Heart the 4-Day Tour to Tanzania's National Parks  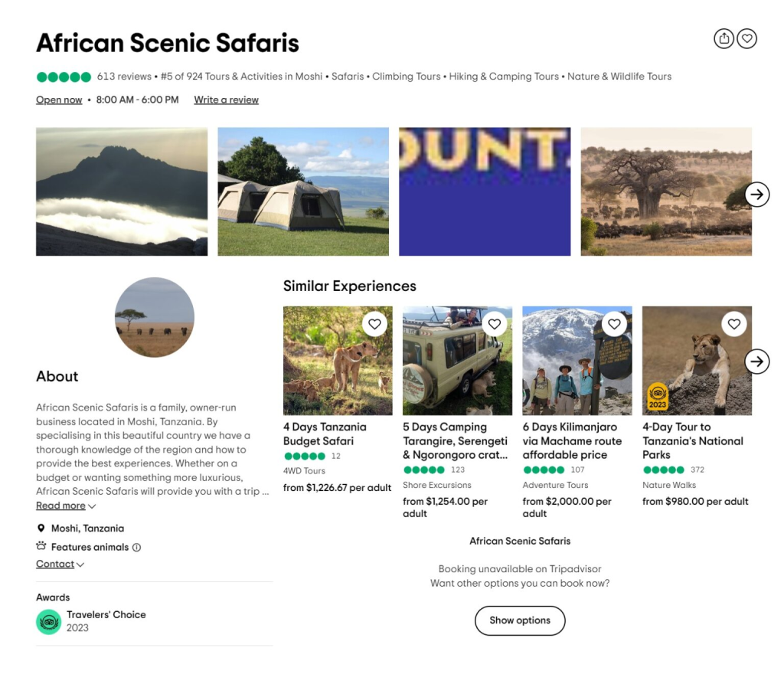click(734, 324)
